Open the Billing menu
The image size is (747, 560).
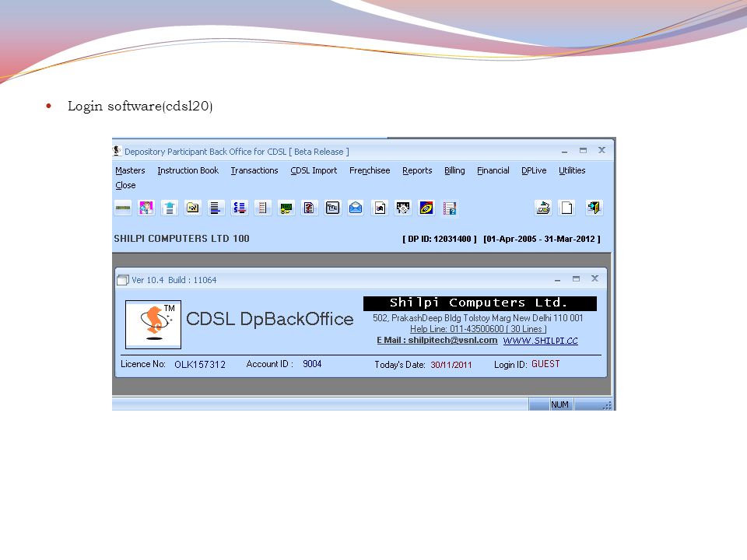tap(454, 170)
